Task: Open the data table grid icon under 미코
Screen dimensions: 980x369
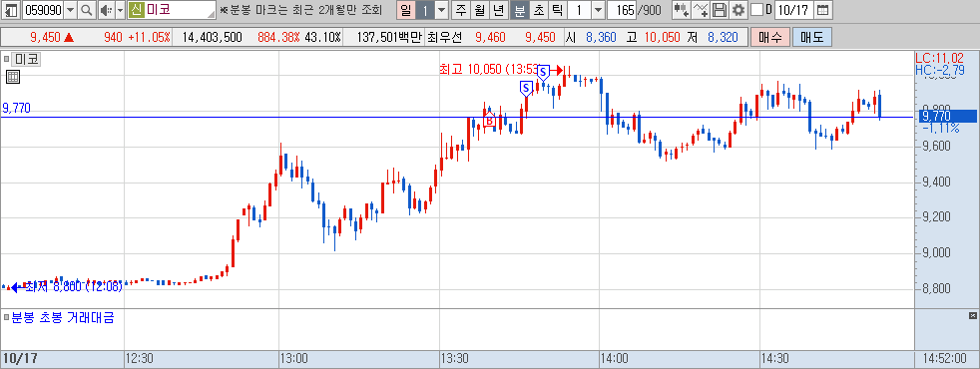Action: [x=13, y=77]
